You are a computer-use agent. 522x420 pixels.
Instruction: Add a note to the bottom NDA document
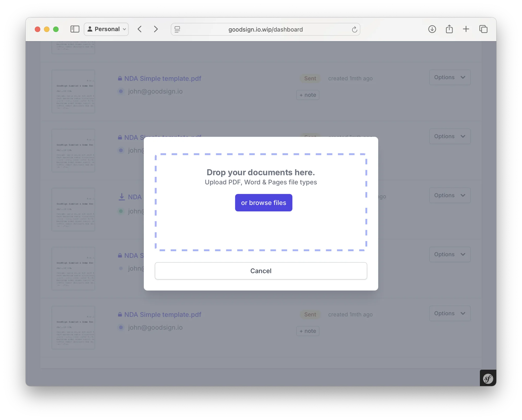[x=308, y=331]
